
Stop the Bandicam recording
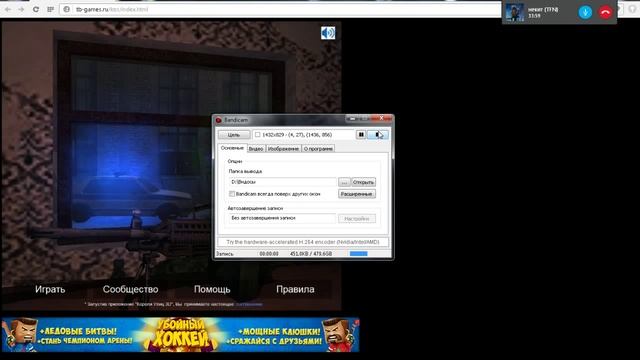pyautogui.click(x=378, y=134)
